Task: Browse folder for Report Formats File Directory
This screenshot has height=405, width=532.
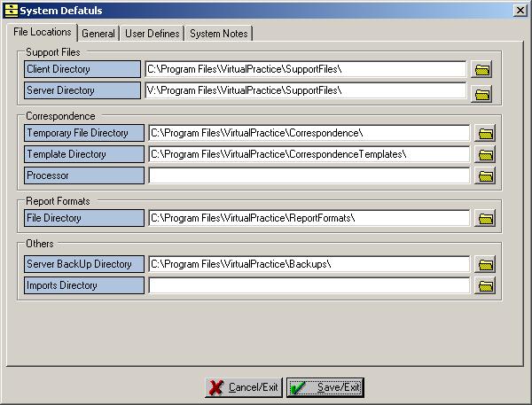Action: tap(485, 218)
